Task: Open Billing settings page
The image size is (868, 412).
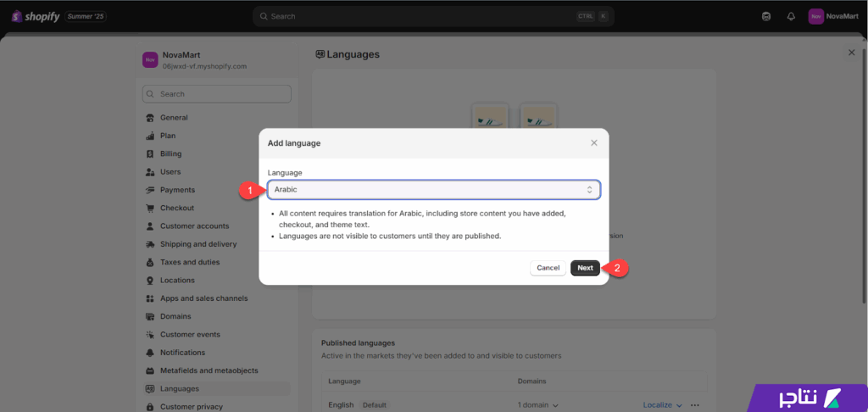Action: click(x=170, y=154)
